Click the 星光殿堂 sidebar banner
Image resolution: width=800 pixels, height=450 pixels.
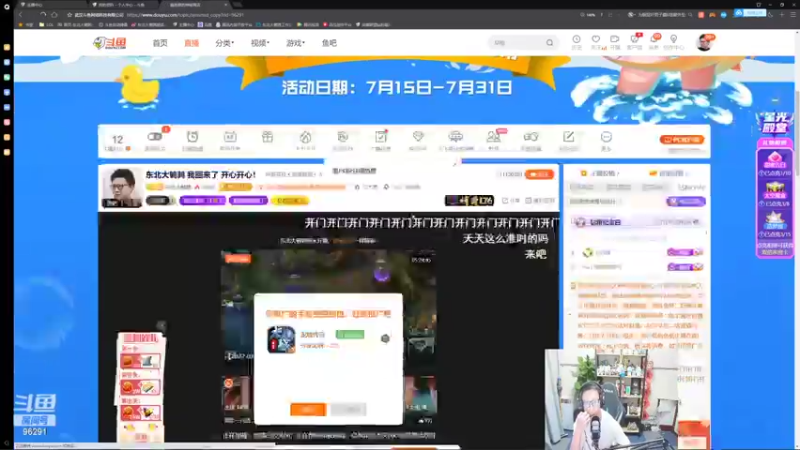pyautogui.click(x=774, y=123)
